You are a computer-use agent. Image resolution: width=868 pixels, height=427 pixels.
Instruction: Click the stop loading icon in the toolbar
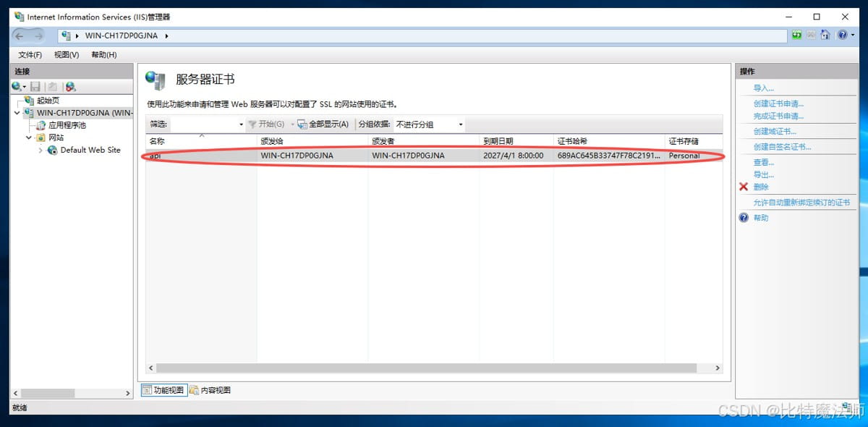point(811,35)
